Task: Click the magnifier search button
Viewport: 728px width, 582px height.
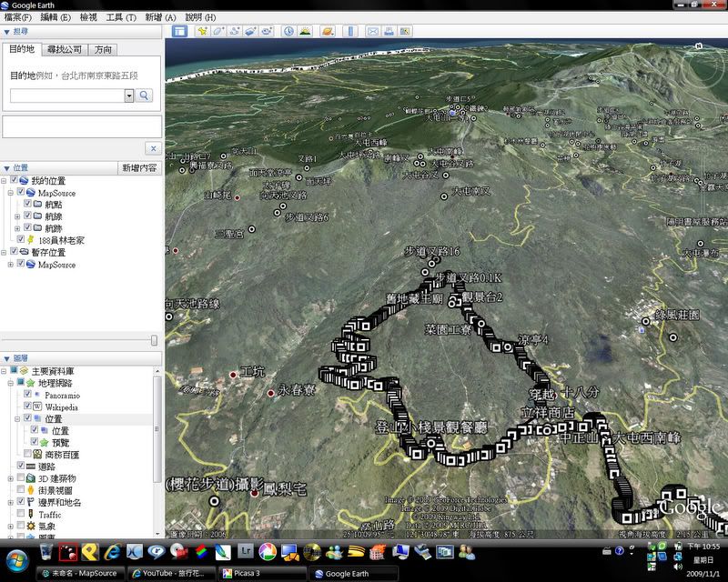Action: pos(145,95)
